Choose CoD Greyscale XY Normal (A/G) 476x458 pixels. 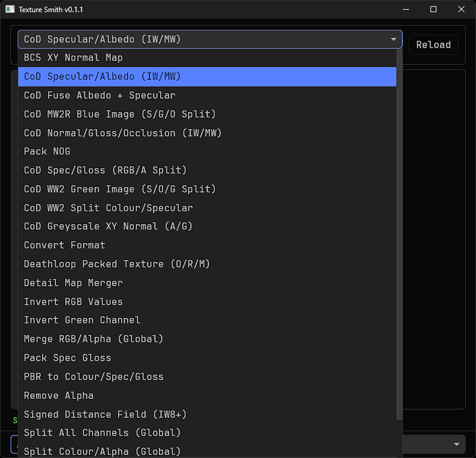click(208, 227)
